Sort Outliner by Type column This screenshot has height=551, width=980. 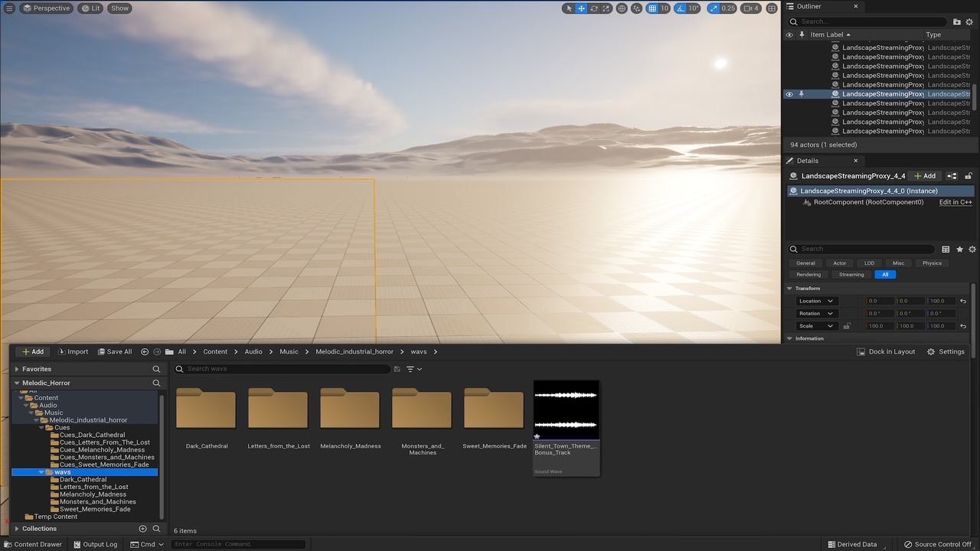933,34
